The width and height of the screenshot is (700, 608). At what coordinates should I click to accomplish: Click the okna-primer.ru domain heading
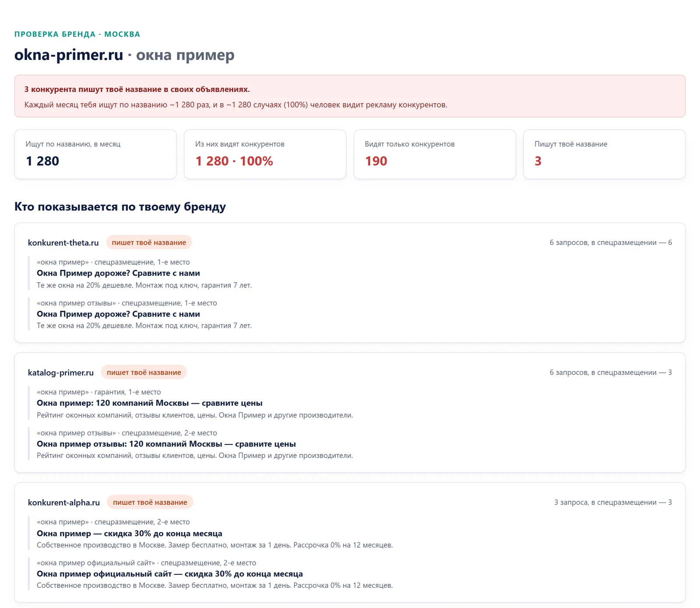tap(69, 55)
